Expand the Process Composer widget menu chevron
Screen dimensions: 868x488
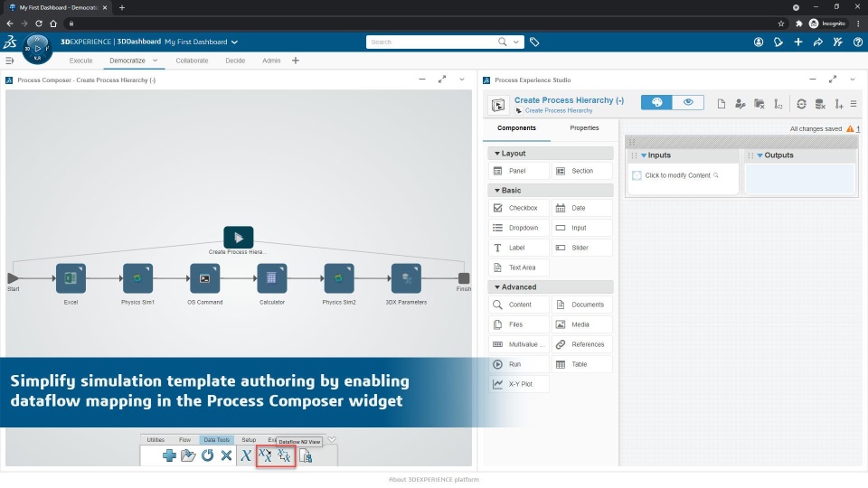point(462,80)
